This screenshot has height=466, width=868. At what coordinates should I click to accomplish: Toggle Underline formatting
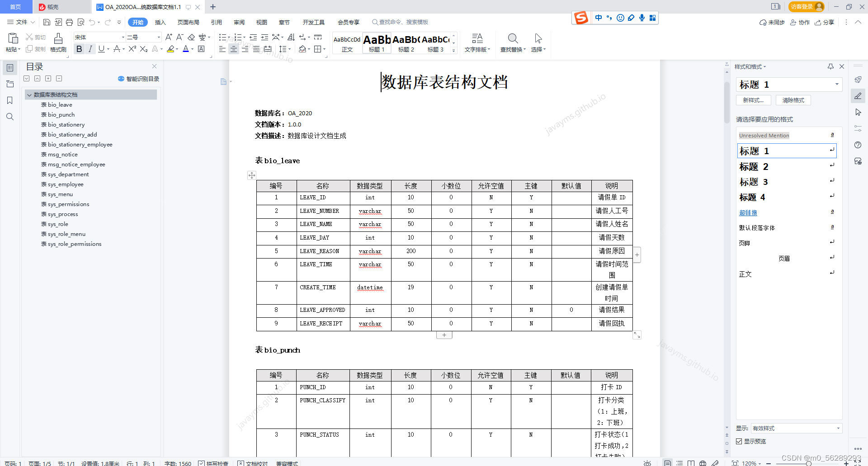101,49
